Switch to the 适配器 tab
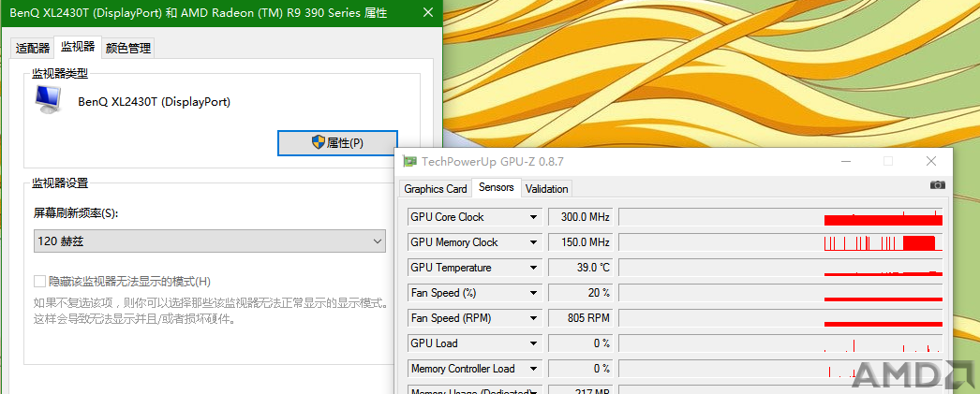 (33, 48)
